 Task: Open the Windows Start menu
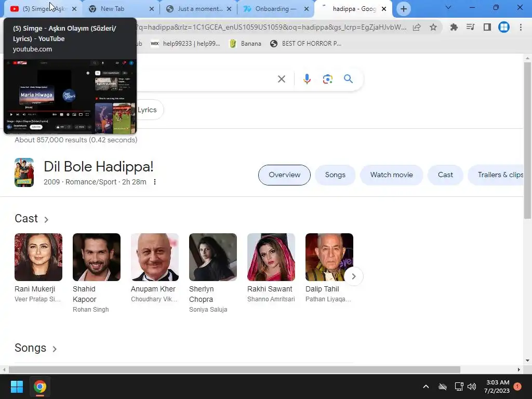[17, 387]
